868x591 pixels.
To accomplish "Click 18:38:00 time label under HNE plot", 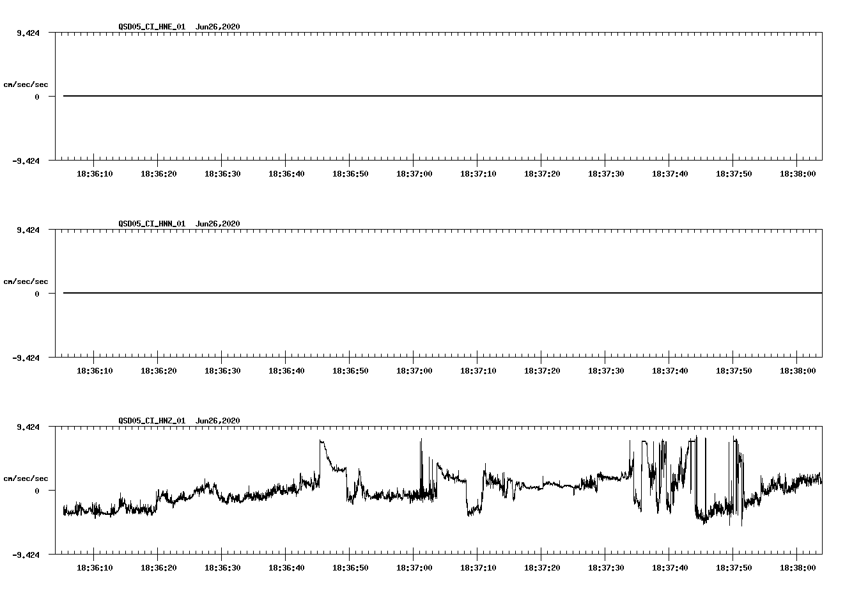I will point(798,174).
